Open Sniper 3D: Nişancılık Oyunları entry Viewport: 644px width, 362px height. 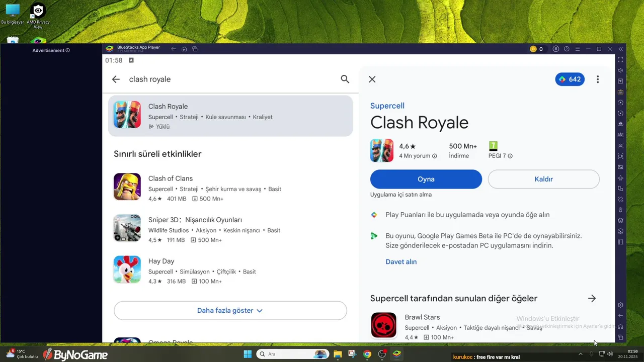click(x=230, y=229)
